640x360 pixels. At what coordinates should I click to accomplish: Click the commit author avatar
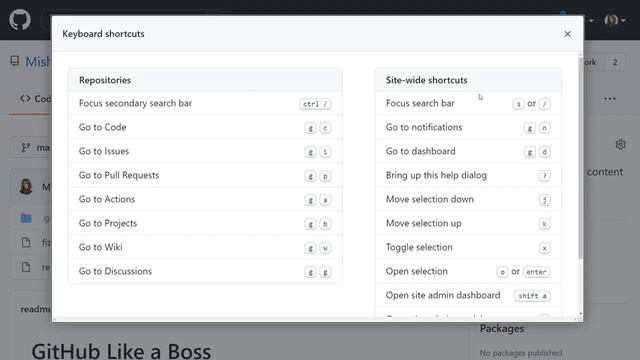[x=26, y=187]
